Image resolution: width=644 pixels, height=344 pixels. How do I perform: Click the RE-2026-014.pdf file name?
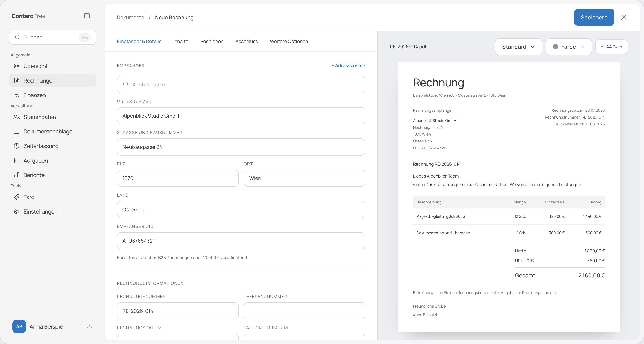coord(408,47)
